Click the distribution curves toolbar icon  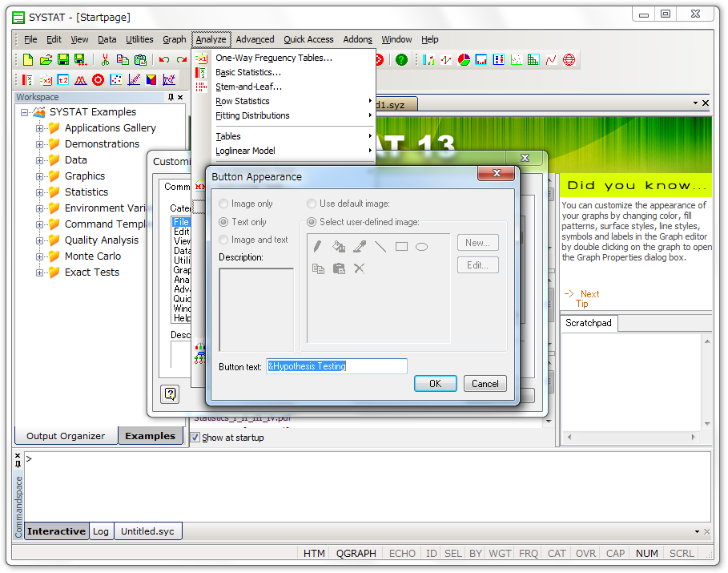pos(80,80)
